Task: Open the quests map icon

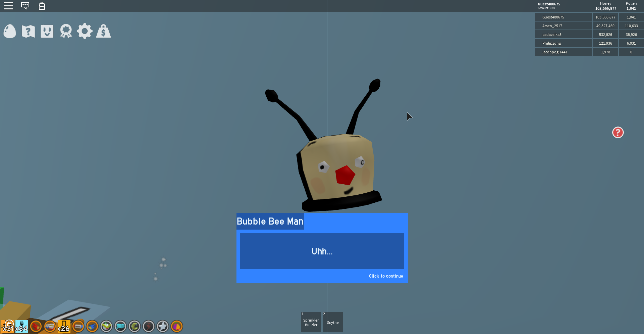Action: [x=28, y=32]
